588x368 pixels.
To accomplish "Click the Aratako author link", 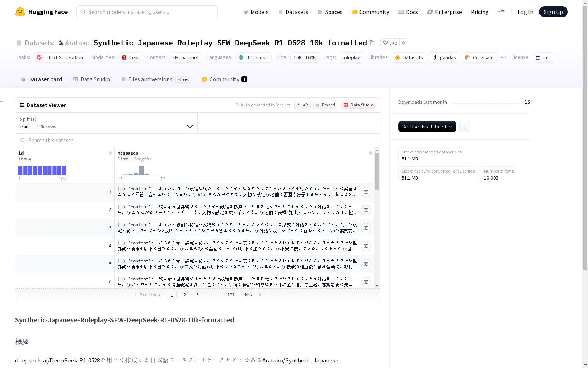I will [x=77, y=43].
